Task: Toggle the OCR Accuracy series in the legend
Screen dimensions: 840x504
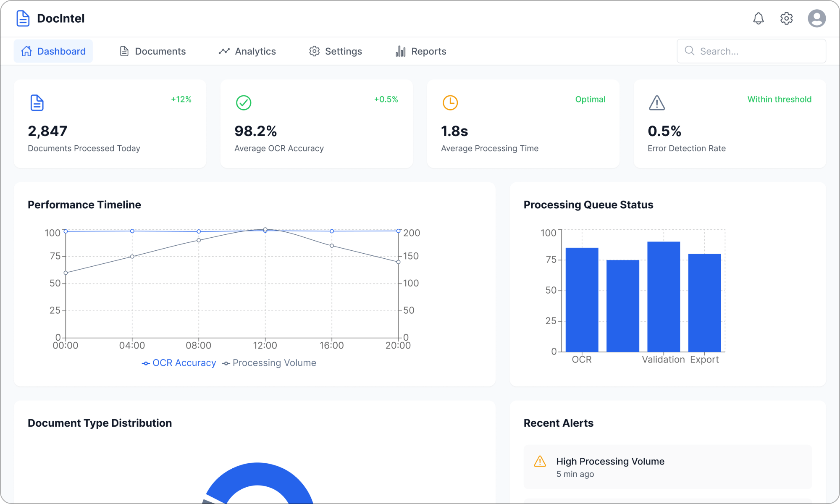Action: tap(179, 362)
